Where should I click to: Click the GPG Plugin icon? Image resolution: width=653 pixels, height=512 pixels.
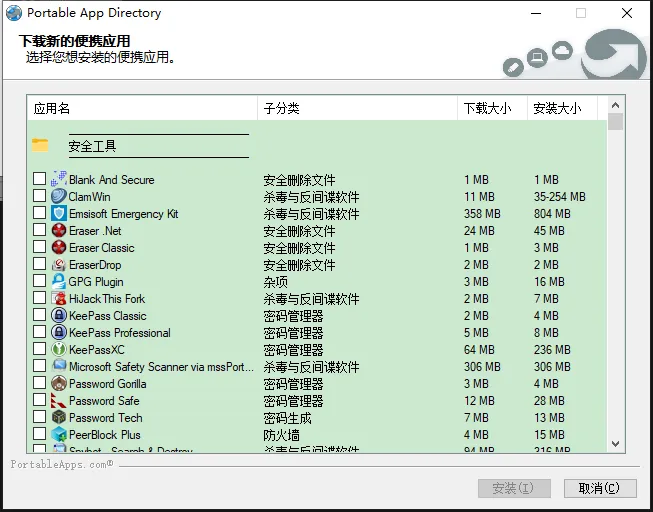(x=59, y=282)
